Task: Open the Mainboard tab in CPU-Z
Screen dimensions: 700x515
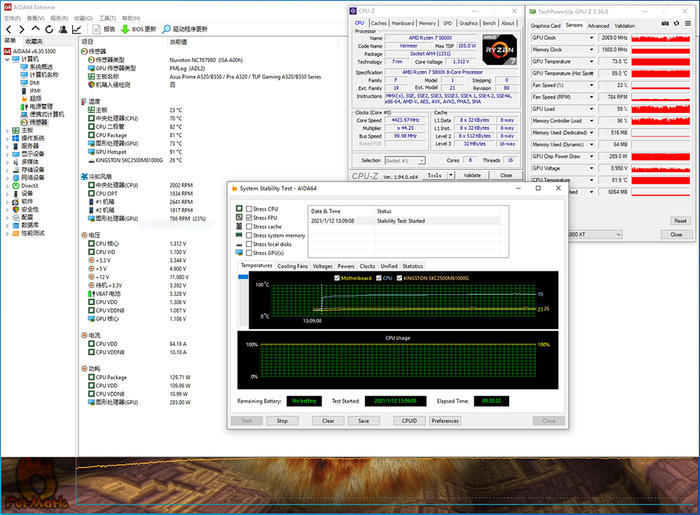Action: (x=403, y=23)
